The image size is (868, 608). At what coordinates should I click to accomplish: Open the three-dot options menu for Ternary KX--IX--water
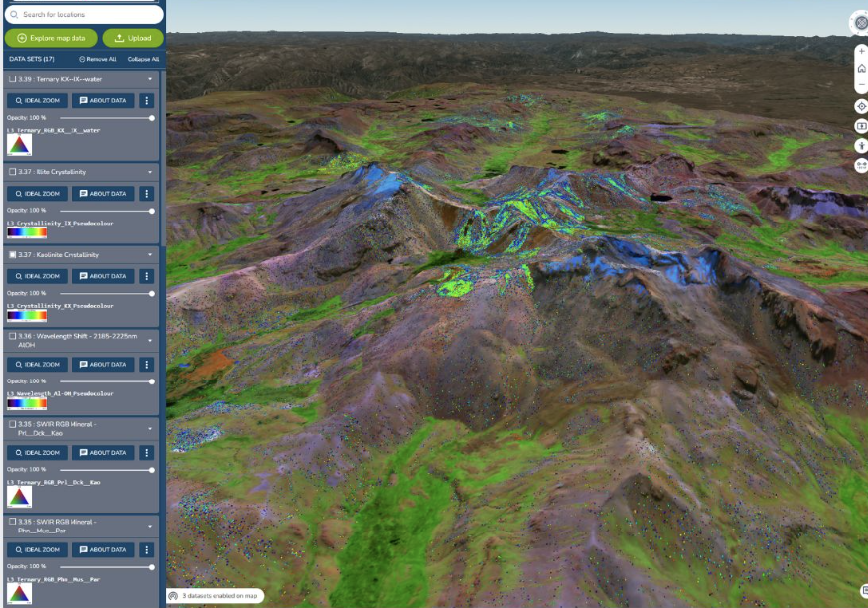[146, 99]
